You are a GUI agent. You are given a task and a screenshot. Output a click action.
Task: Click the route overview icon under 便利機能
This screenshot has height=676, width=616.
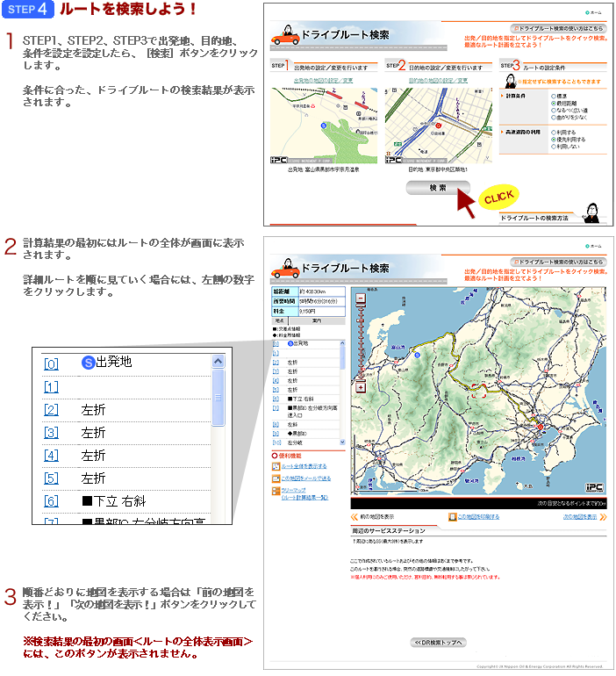(276, 466)
